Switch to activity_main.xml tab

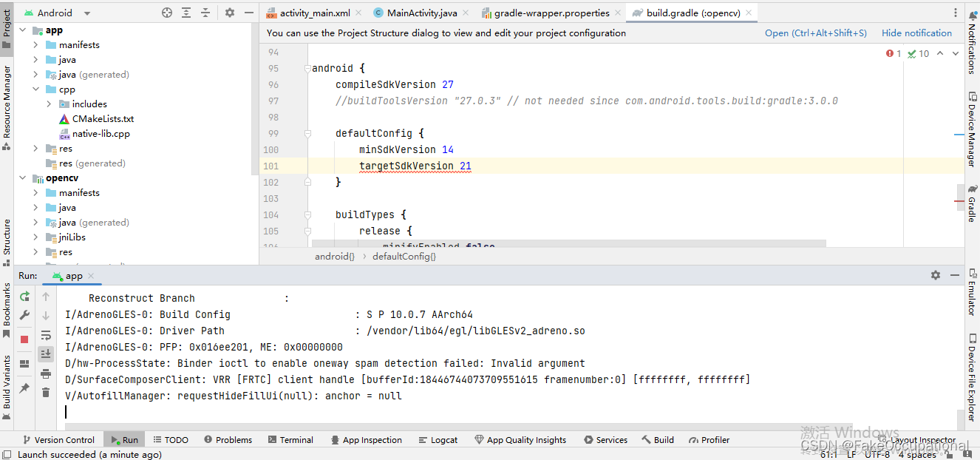(315, 13)
